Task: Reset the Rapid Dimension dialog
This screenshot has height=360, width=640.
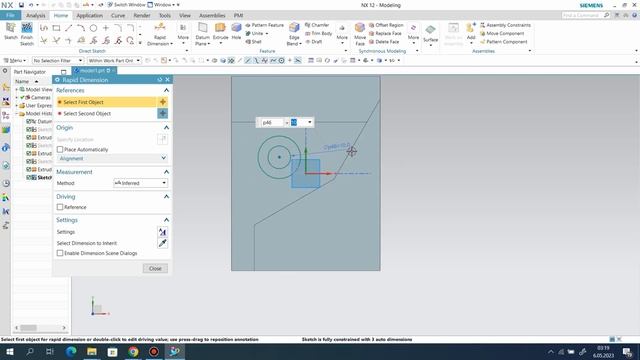Action: click(x=160, y=80)
